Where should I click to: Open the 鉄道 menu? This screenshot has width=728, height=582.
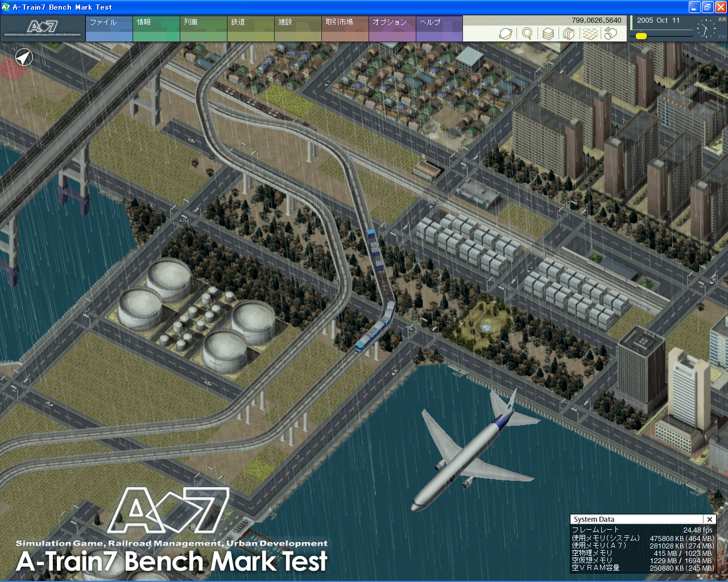point(251,28)
